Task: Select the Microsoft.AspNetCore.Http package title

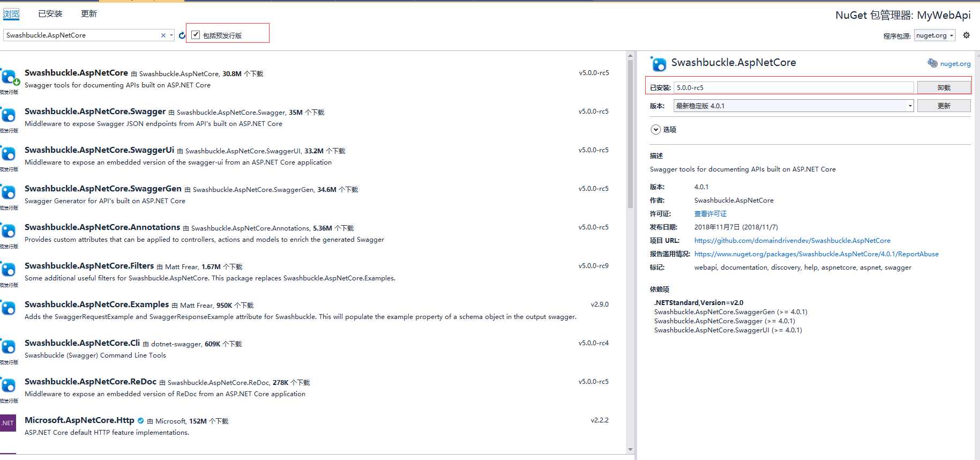Action: (79, 420)
